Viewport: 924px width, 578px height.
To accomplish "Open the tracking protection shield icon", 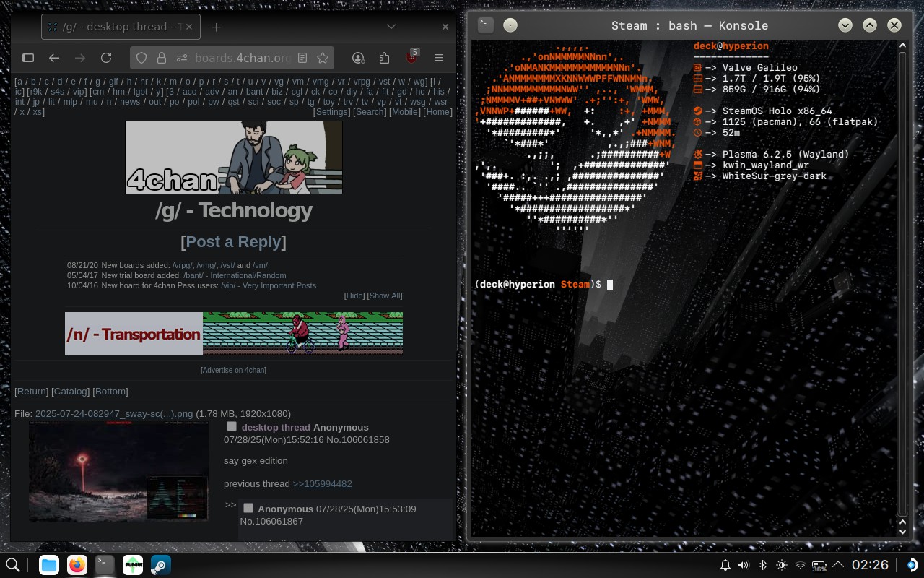I will pos(142,58).
